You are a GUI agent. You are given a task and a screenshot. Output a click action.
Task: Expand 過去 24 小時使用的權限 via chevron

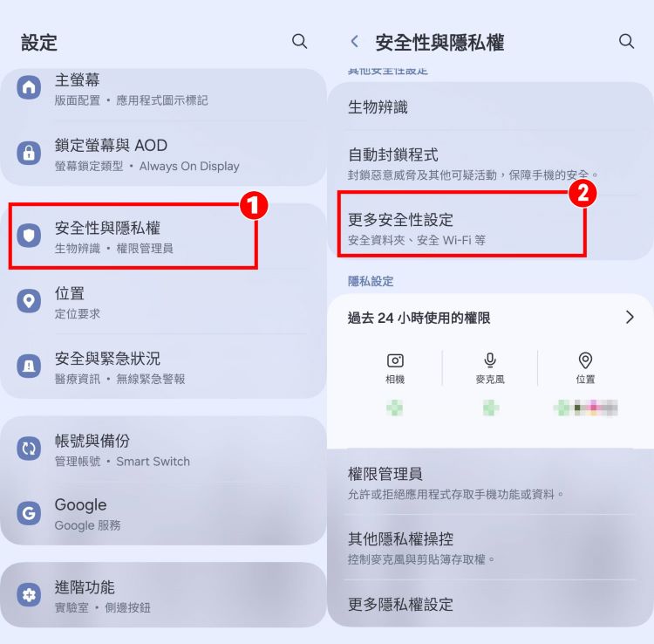click(630, 317)
